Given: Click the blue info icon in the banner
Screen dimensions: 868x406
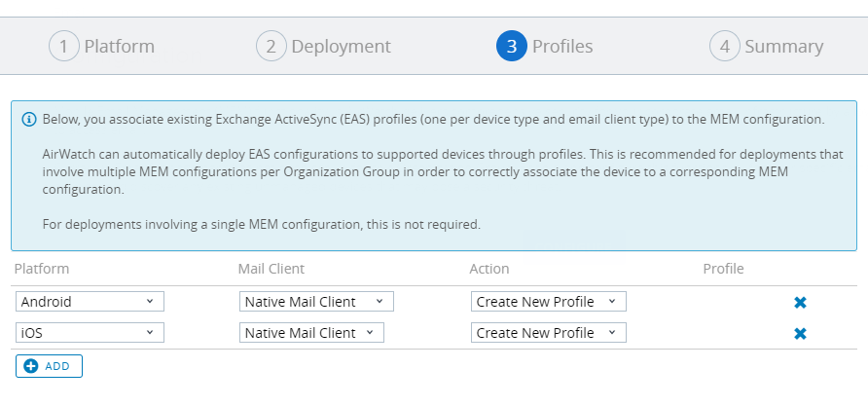Looking at the screenshot, I should (x=28, y=120).
